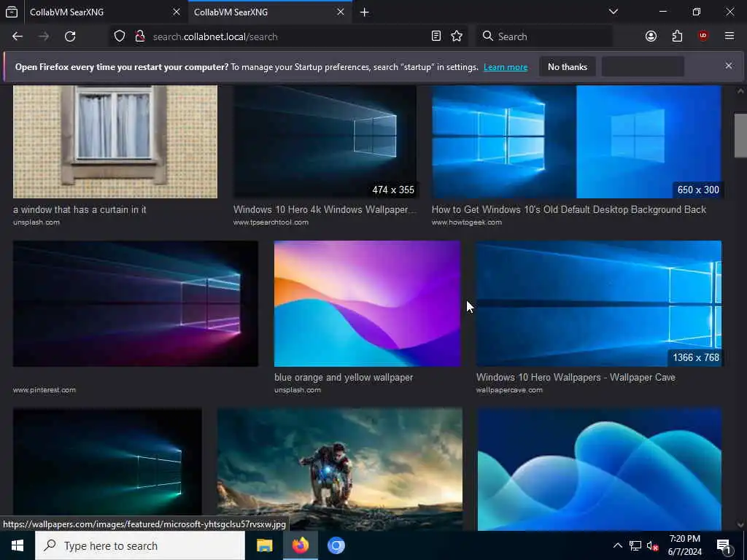Click the wallpapercave.com source text
The width and height of the screenshot is (747, 560).
[x=509, y=390]
